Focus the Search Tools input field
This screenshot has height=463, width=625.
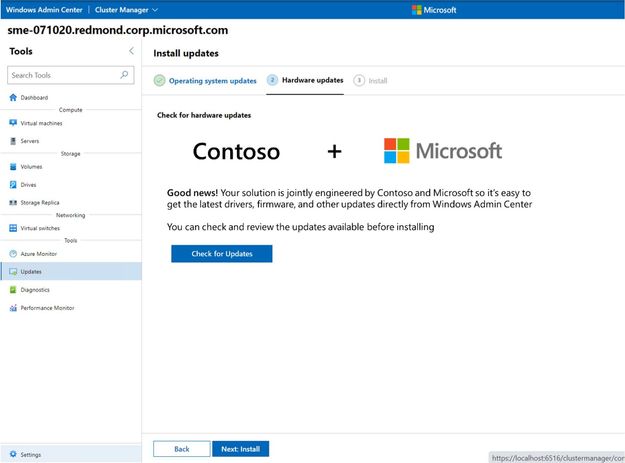pyautogui.click(x=71, y=75)
